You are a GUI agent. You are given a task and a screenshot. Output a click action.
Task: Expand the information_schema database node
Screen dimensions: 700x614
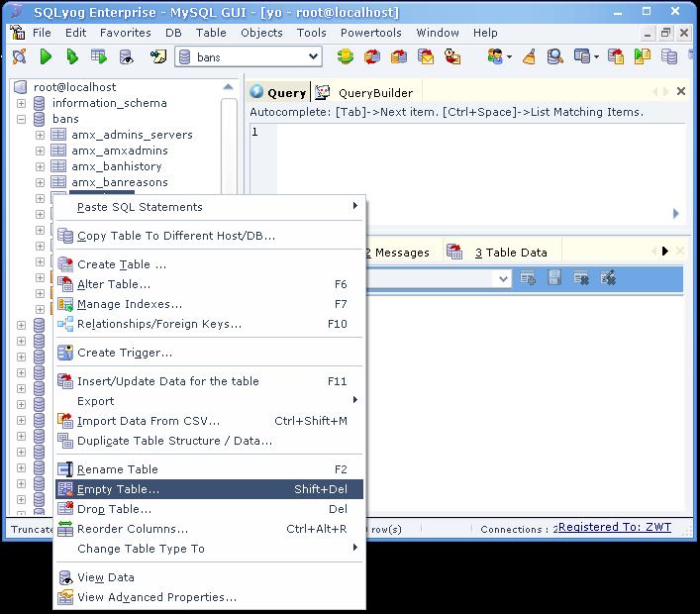point(21,103)
